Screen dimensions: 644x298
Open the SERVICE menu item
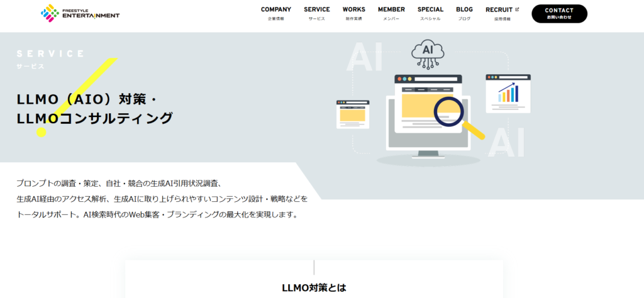tap(317, 13)
